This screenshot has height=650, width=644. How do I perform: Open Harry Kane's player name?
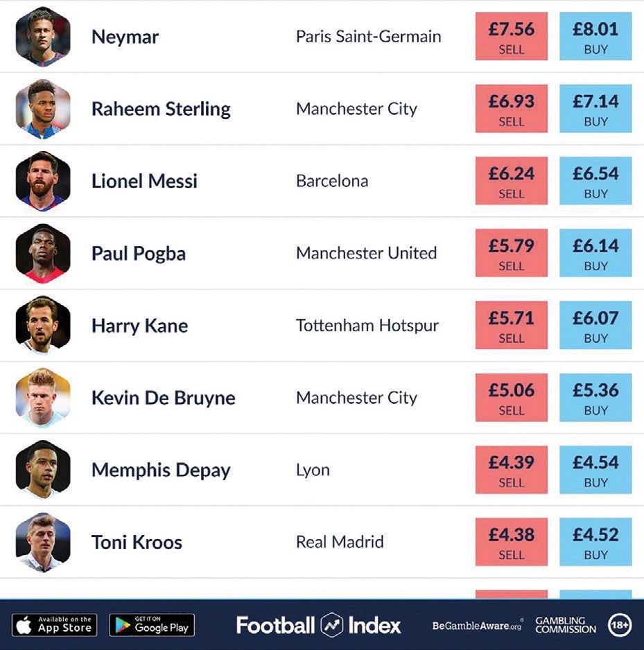point(139,326)
